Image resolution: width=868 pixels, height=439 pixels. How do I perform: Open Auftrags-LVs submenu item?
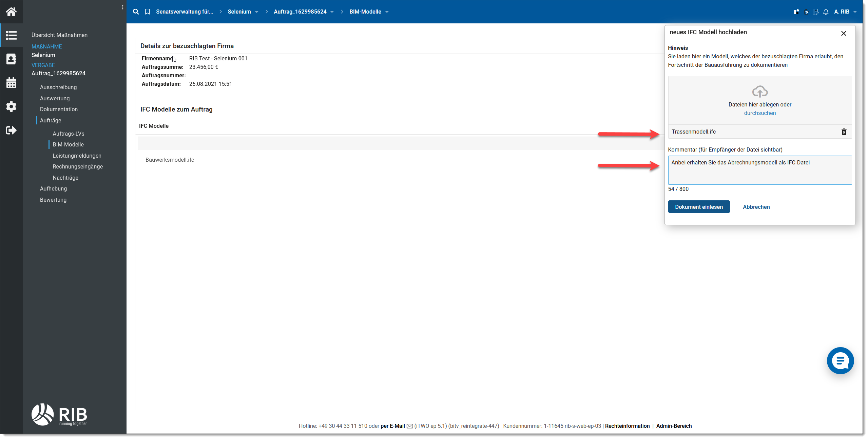point(68,134)
